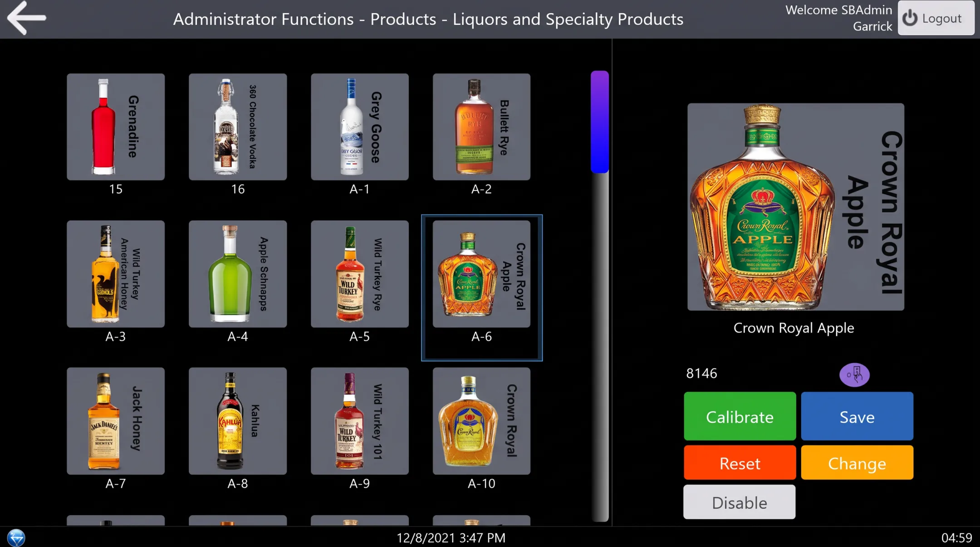Click the purple-blue scrollbar thumb
The height and width of the screenshot is (547, 980).
[x=599, y=122]
